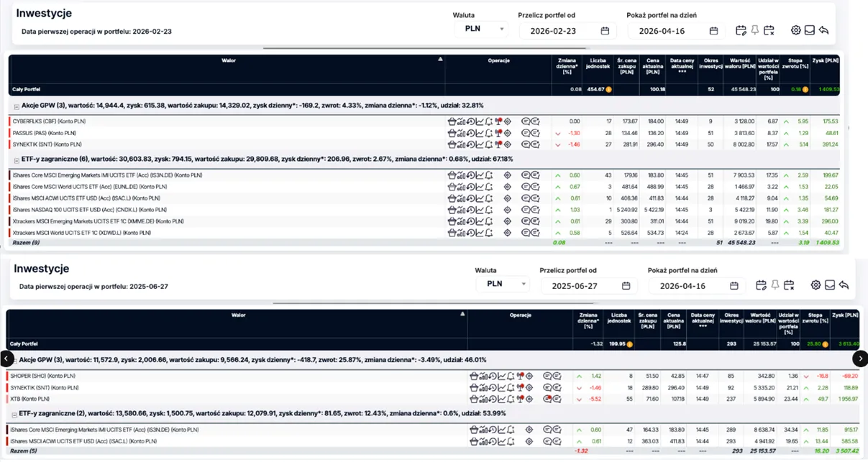
Task: Click the Walor sort triangle in the 2026-02-23 portfolio table
Action: coord(440,60)
